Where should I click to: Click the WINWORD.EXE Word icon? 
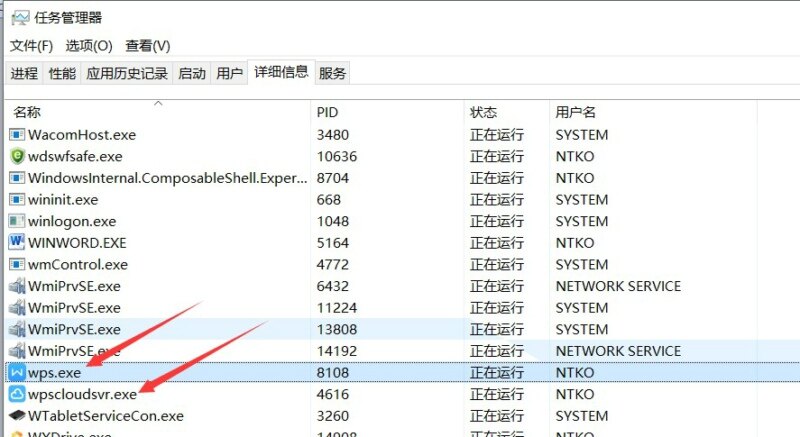(x=17, y=242)
